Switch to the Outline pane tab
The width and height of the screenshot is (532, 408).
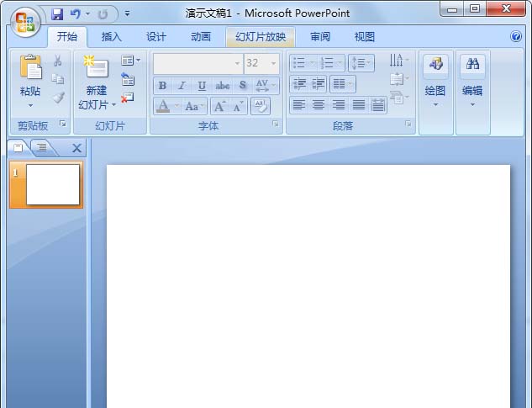(42, 148)
